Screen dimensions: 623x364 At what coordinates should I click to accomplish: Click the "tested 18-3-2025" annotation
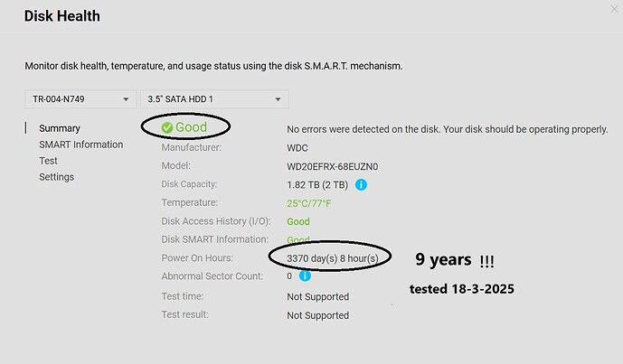(462, 291)
